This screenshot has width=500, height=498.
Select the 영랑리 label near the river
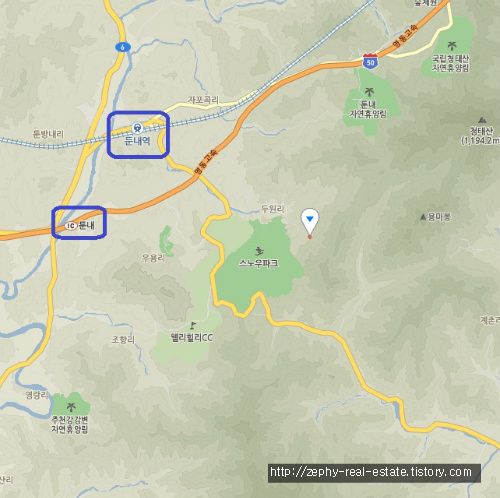tap(37, 395)
